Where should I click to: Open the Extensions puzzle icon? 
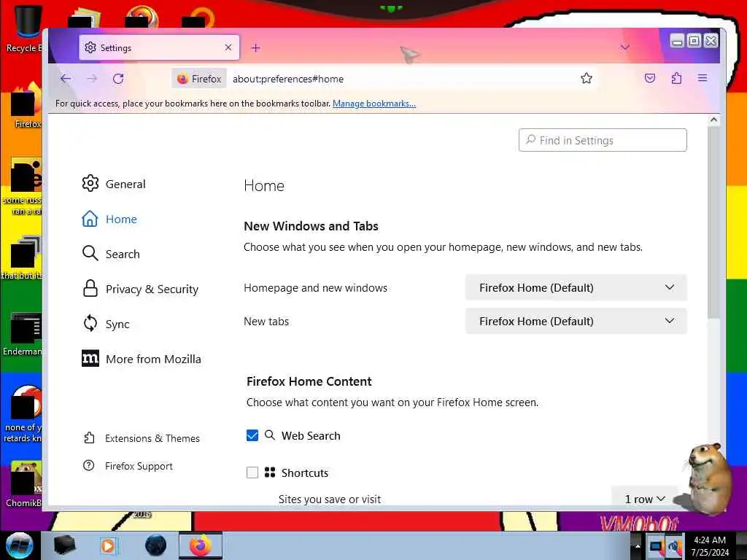click(676, 78)
